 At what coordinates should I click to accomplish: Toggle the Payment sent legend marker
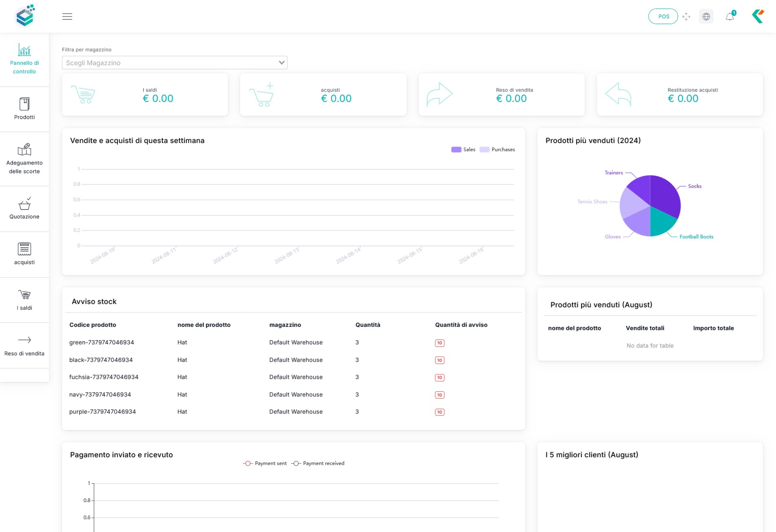click(x=248, y=463)
